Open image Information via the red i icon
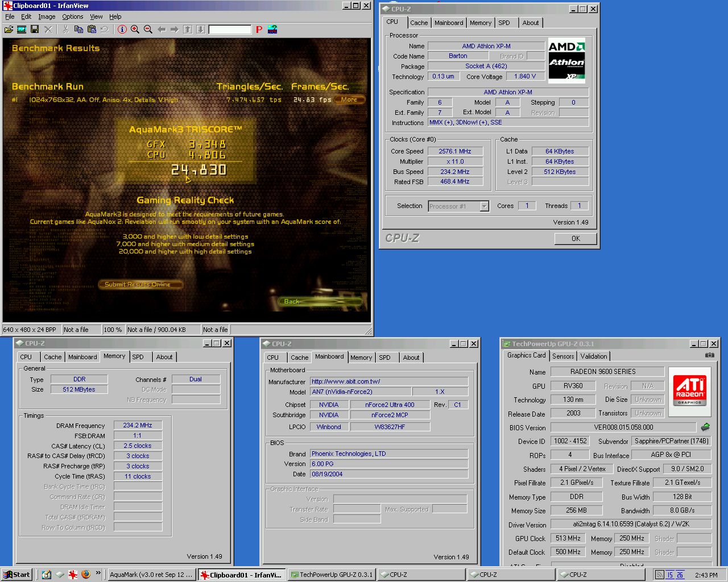 [x=122, y=30]
